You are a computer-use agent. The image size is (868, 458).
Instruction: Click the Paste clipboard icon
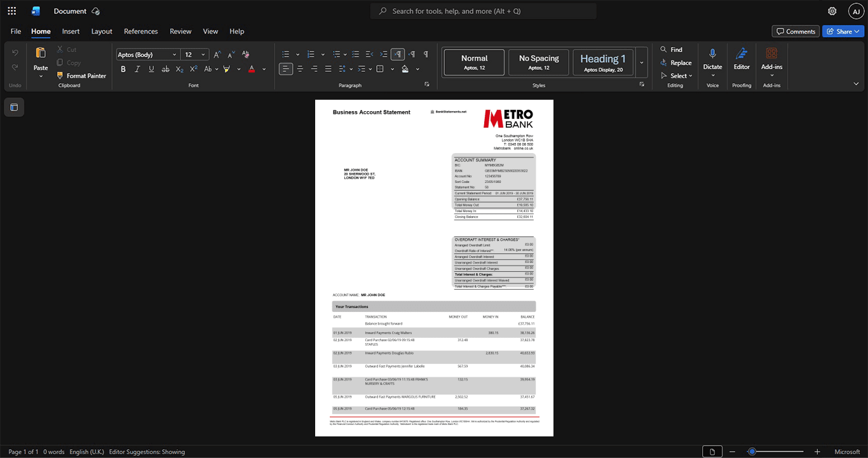click(x=41, y=53)
